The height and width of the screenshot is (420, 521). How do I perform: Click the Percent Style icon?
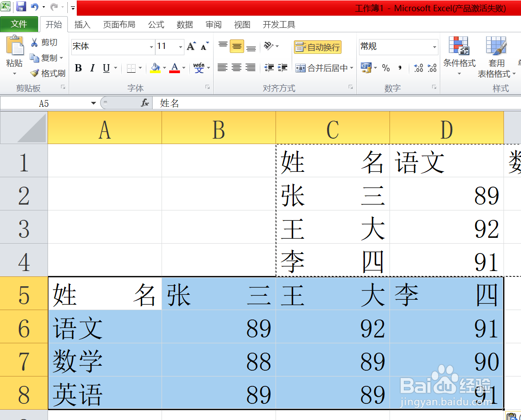pyautogui.click(x=386, y=68)
